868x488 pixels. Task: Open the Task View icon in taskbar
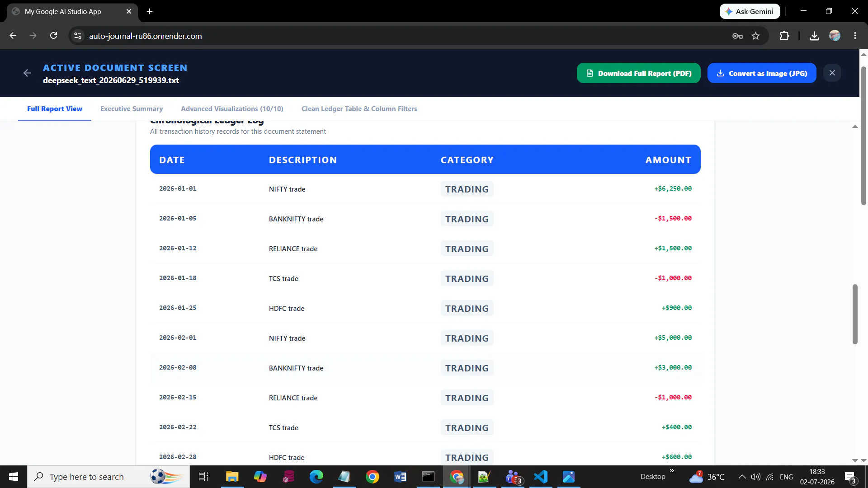point(203,477)
